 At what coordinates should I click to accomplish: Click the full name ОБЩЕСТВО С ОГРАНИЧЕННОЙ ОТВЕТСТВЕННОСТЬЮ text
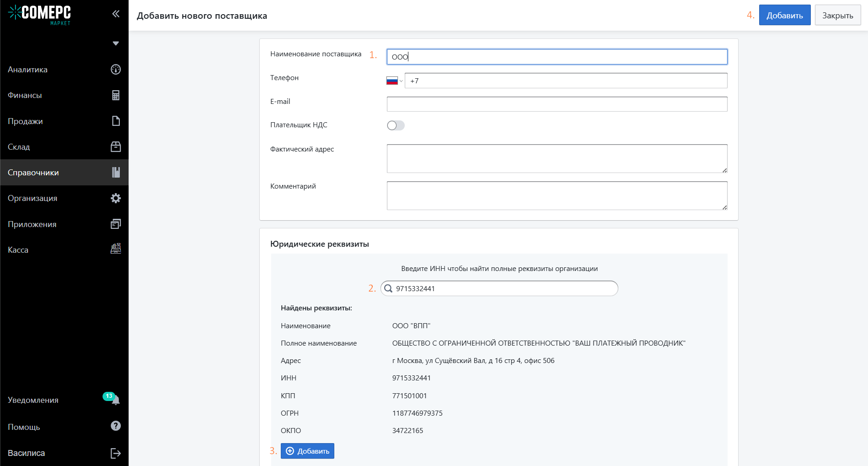pos(539,343)
